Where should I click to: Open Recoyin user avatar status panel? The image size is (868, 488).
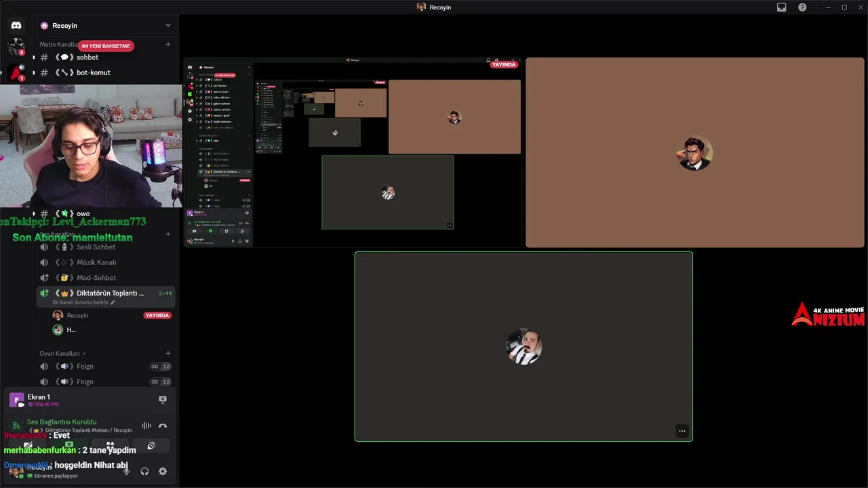[16, 472]
